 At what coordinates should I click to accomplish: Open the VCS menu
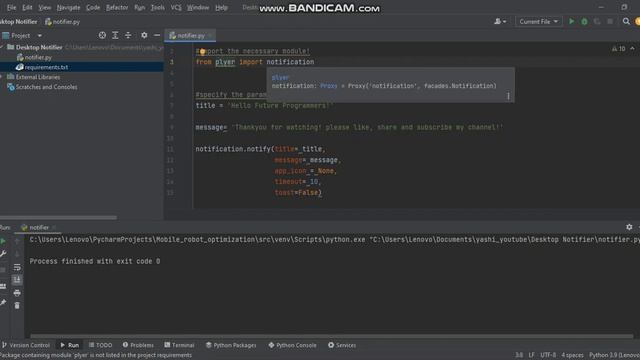(x=176, y=7)
